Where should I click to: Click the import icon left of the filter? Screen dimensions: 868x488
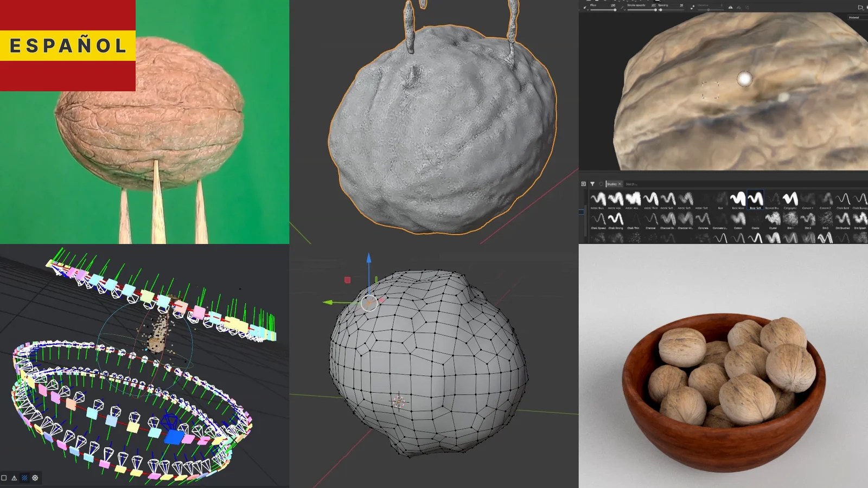click(584, 184)
